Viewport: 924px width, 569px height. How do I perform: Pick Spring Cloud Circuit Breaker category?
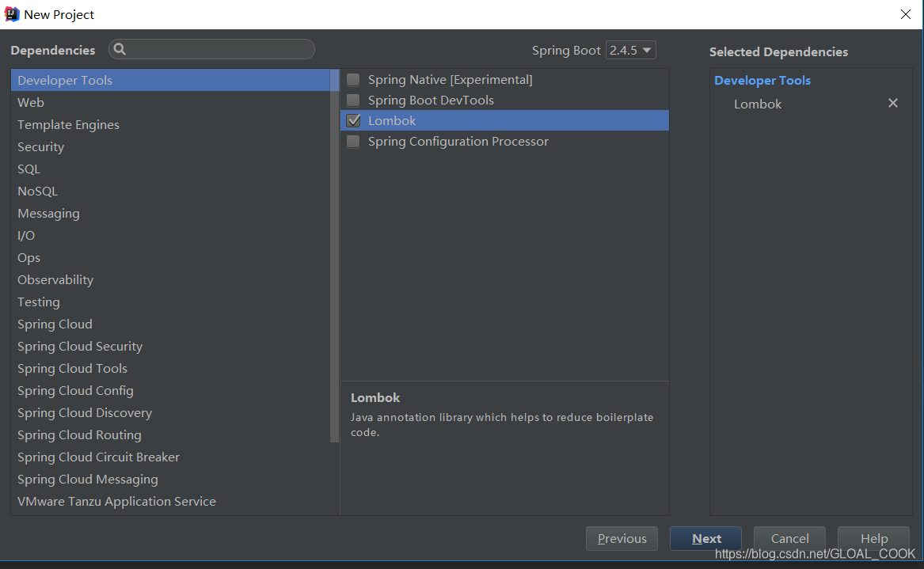coord(171,457)
